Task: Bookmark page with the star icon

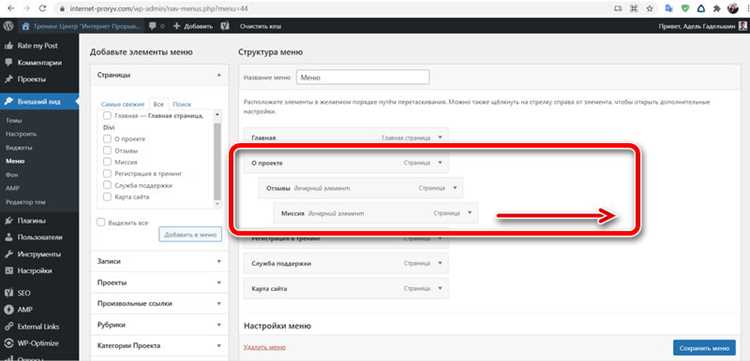Action: pyautogui.click(x=649, y=8)
